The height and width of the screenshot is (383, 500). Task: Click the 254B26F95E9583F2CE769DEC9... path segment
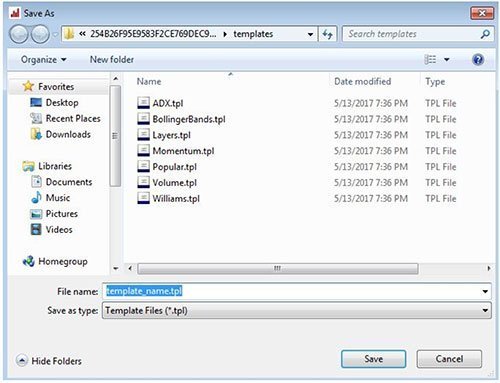(153, 34)
